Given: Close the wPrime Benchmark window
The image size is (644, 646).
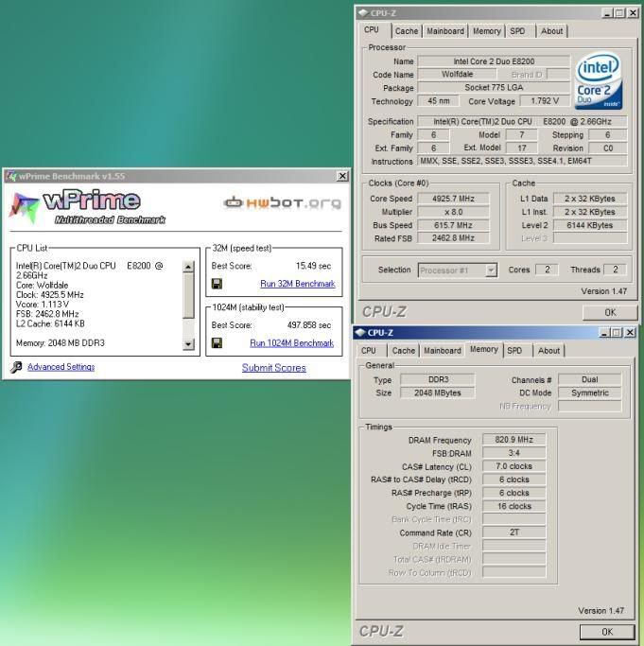Looking at the screenshot, I should click(342, 176).
